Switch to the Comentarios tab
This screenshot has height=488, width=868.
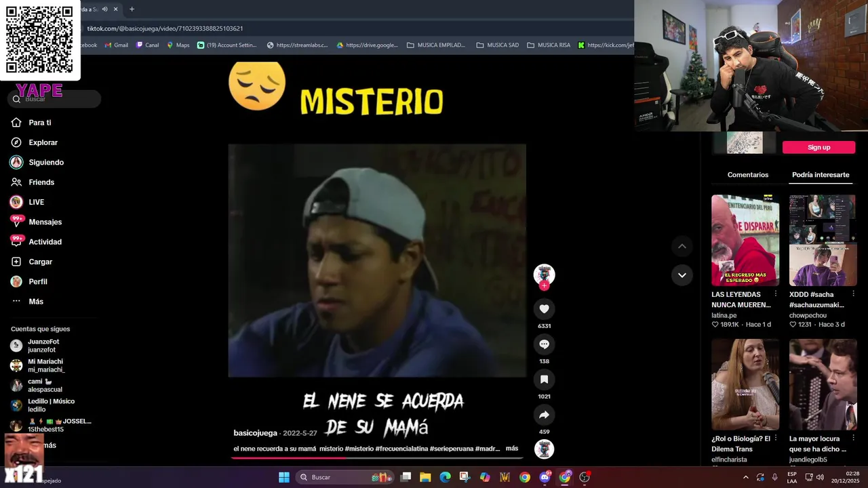coord(748,175)
